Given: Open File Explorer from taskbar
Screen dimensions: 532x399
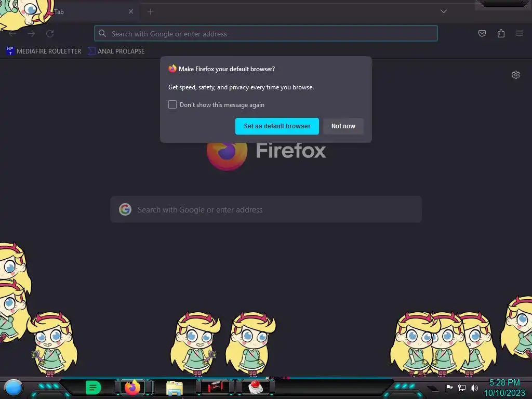Looking at the screenshot, I should pos(175,388).
